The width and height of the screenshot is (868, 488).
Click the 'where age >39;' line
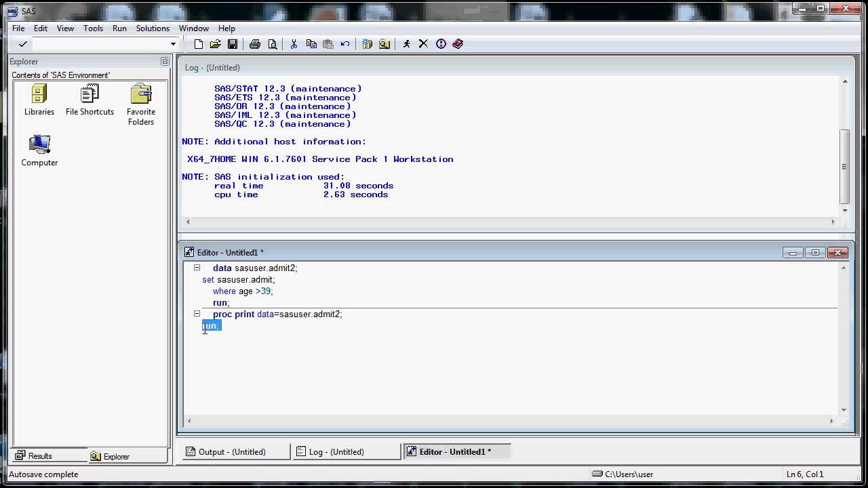pyautogui.click(x=243, y=291)
